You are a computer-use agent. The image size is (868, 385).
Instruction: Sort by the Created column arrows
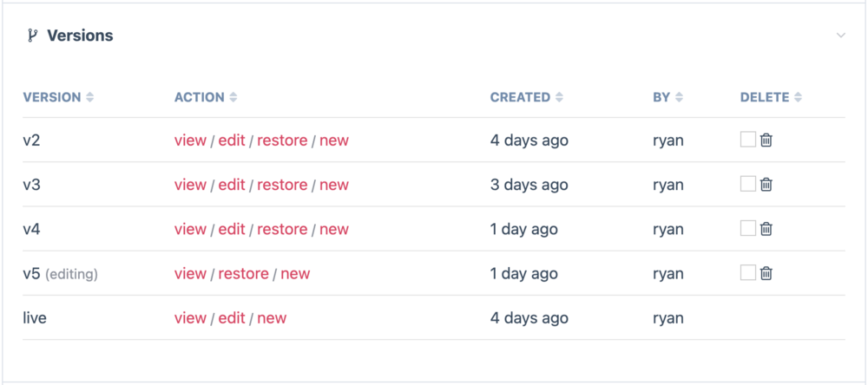pos(560,98)
